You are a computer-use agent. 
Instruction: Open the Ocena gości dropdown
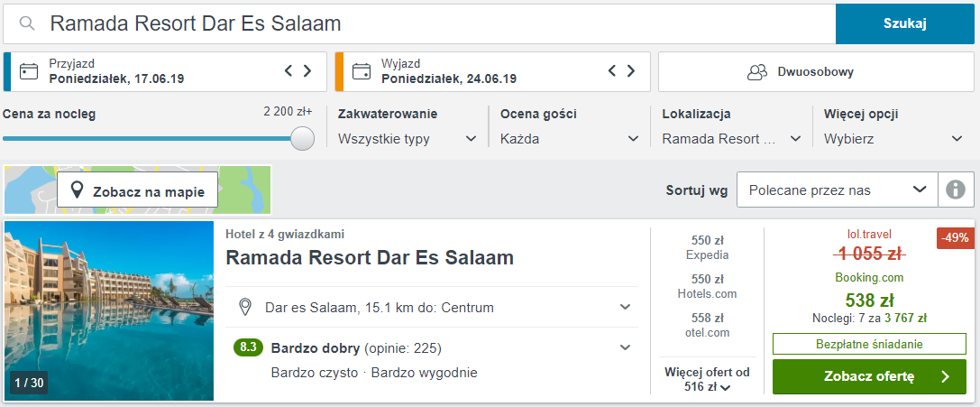point(570,139)
